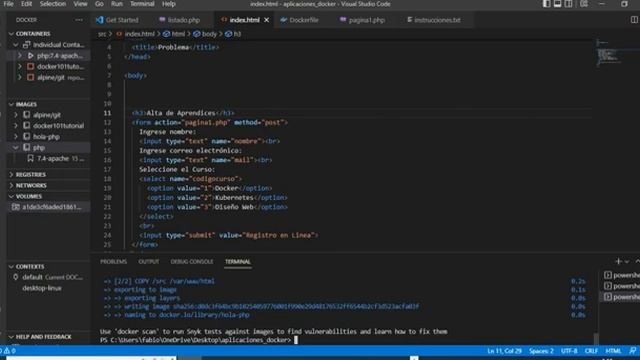This screenshot has height=360, width=640.
Task: Collapse the IMAGES section
Action: click(x=11, y=104)
